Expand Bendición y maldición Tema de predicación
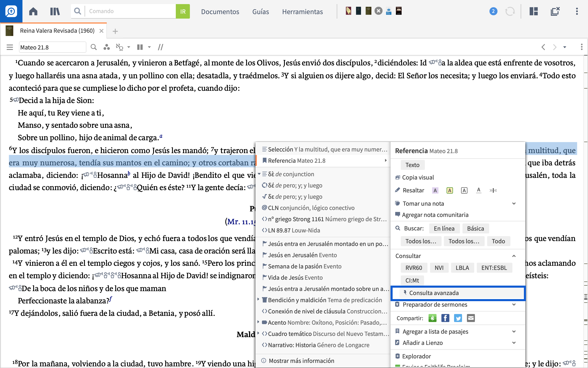 click(259, 300)
